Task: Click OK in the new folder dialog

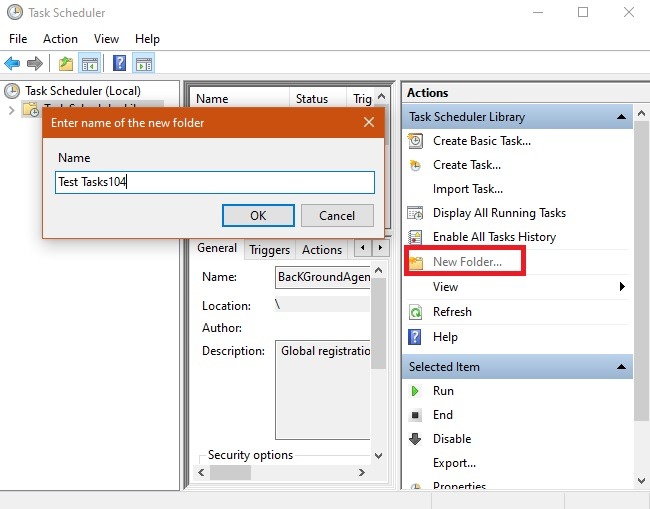Action: pyautogui.click(x=258, y=216)
